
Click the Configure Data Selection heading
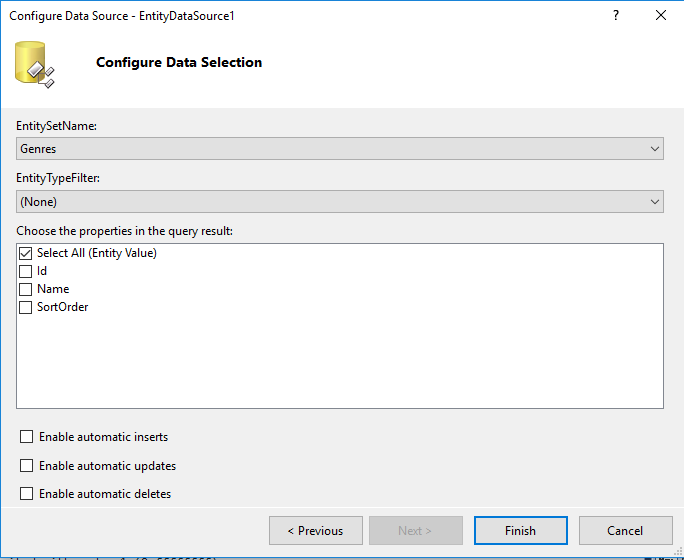(x=179, y=62)
